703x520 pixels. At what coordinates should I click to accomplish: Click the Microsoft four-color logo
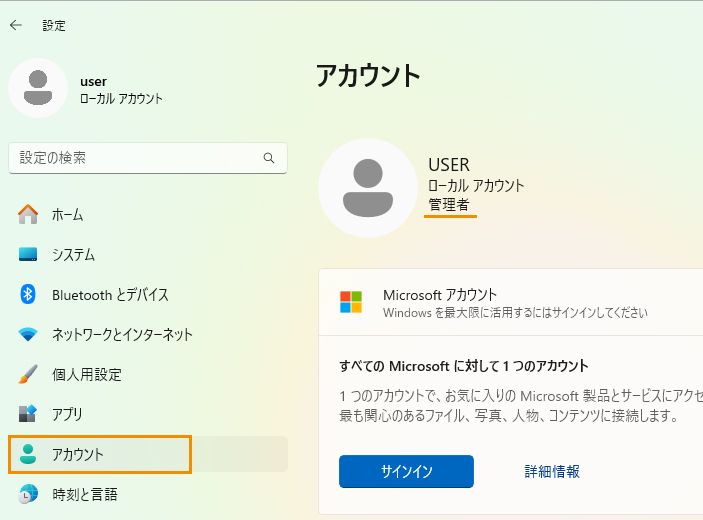pyautogui.click(x=351, y=302)
